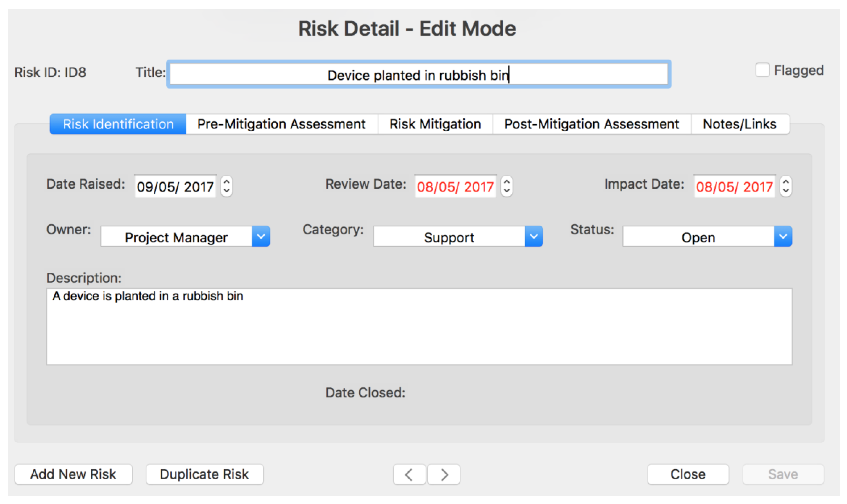Click the Add New Risk button

(x=73, y=475)
